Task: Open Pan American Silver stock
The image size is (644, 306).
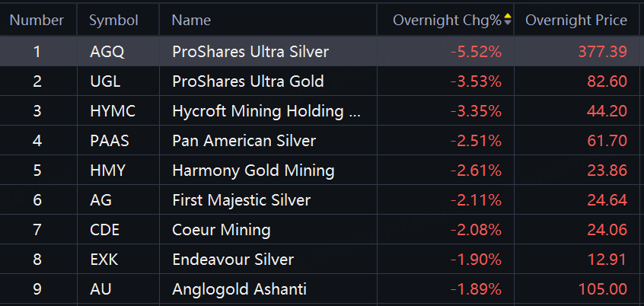Action: pos(244,141)
